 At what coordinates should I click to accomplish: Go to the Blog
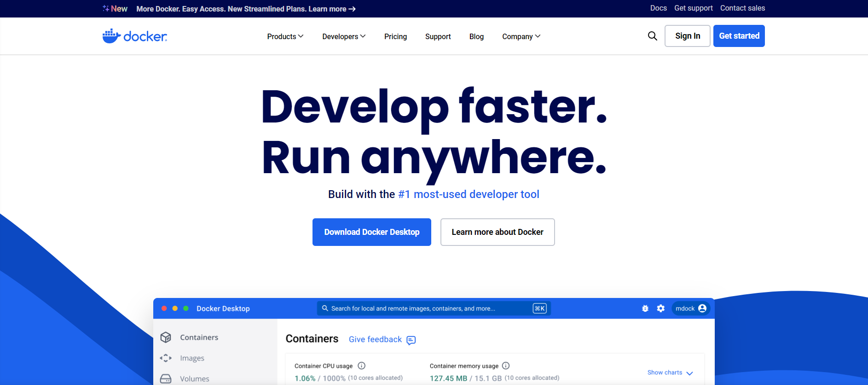click(476, 36)
